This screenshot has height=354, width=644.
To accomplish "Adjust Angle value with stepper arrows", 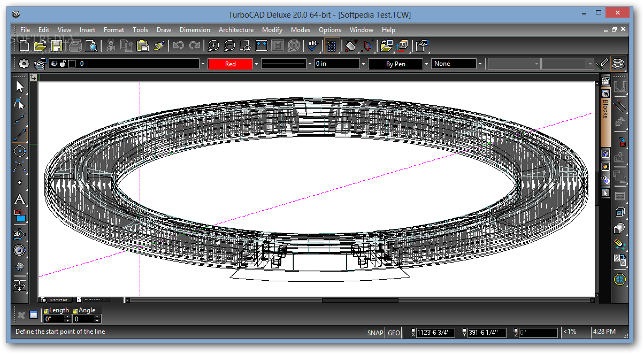I will click(x=97, y=319).
